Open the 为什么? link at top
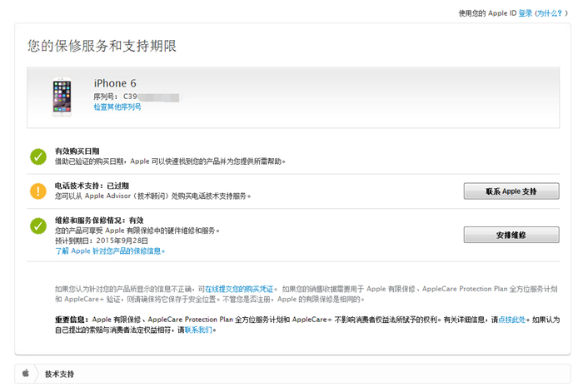Viewport: 583px width, 392px height. tap(550, 13)
